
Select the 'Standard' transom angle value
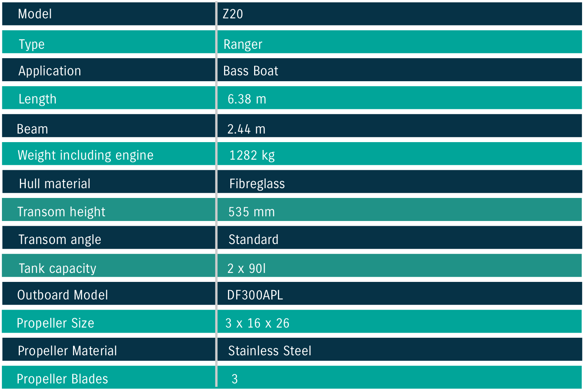pyautogui.click(x=253, y=240)
